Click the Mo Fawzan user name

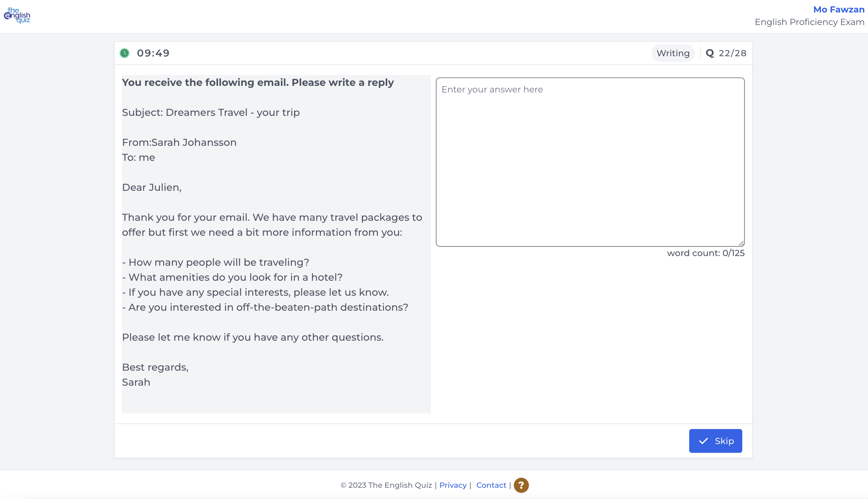(x=839, y=10)
